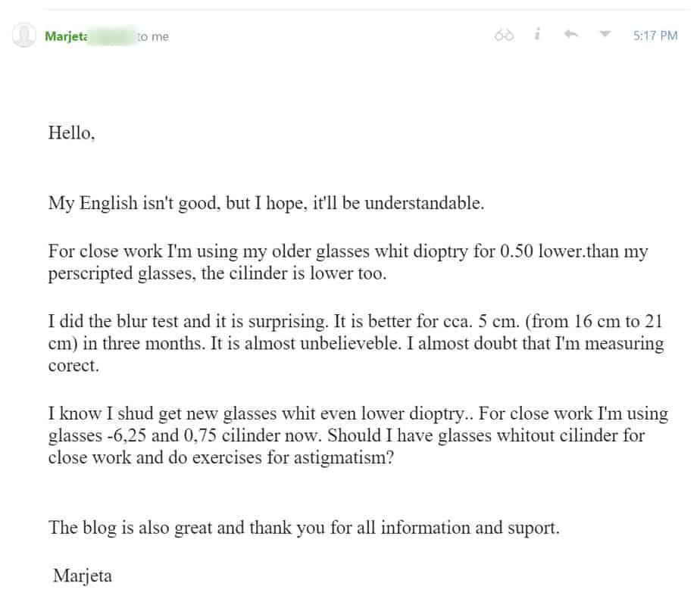
Task: Click the "My English isn't good" sentence
Action: point(265,204)
